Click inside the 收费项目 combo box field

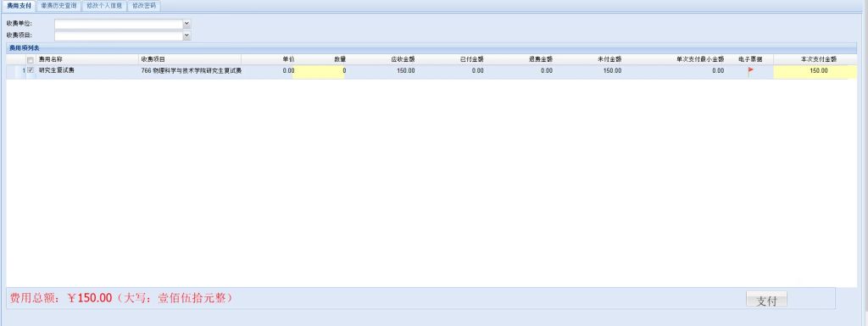119,36
